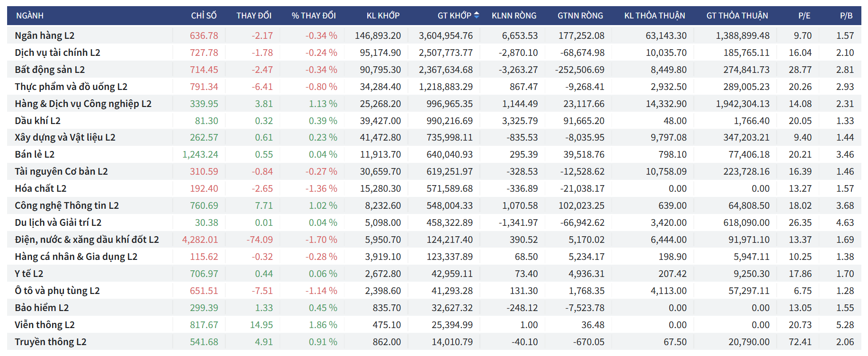Sort by GTNN RÒNG header

[580, 16]
